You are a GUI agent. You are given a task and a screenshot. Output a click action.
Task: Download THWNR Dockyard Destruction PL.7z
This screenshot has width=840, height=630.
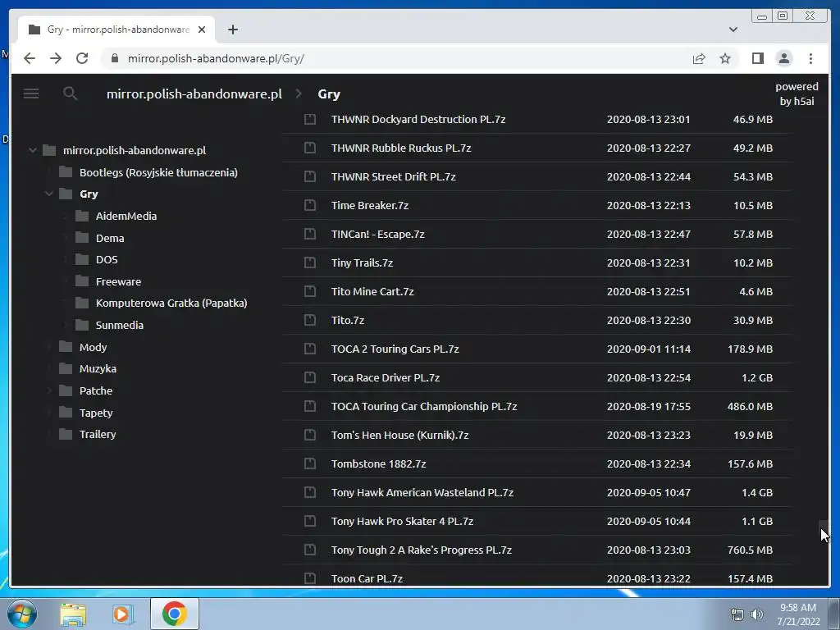[418, 119]
